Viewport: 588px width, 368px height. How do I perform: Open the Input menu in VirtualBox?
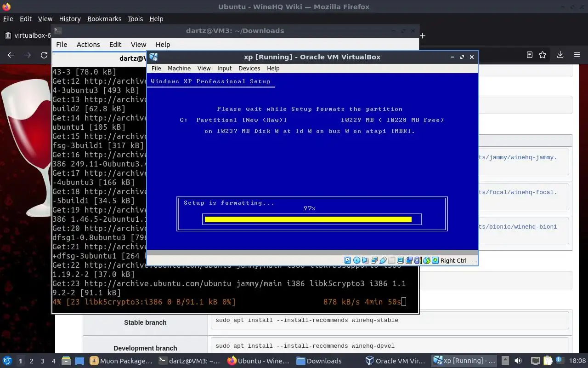point(224,68)
